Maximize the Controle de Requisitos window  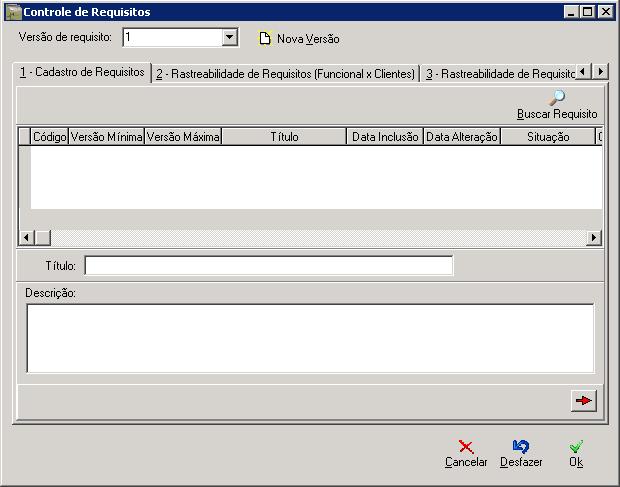(587, 12)
